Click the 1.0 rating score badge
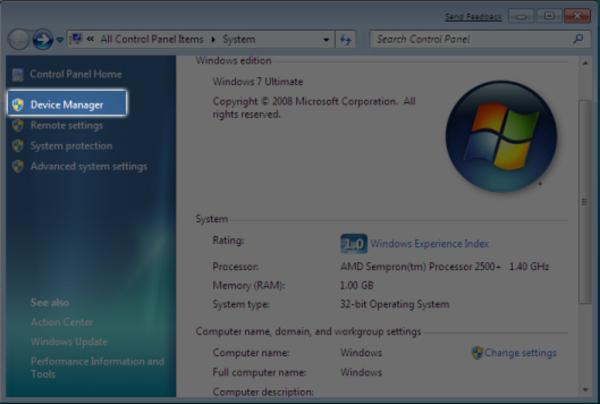The width and height of the screenshot is (600, 404). (x=353, y=243)
